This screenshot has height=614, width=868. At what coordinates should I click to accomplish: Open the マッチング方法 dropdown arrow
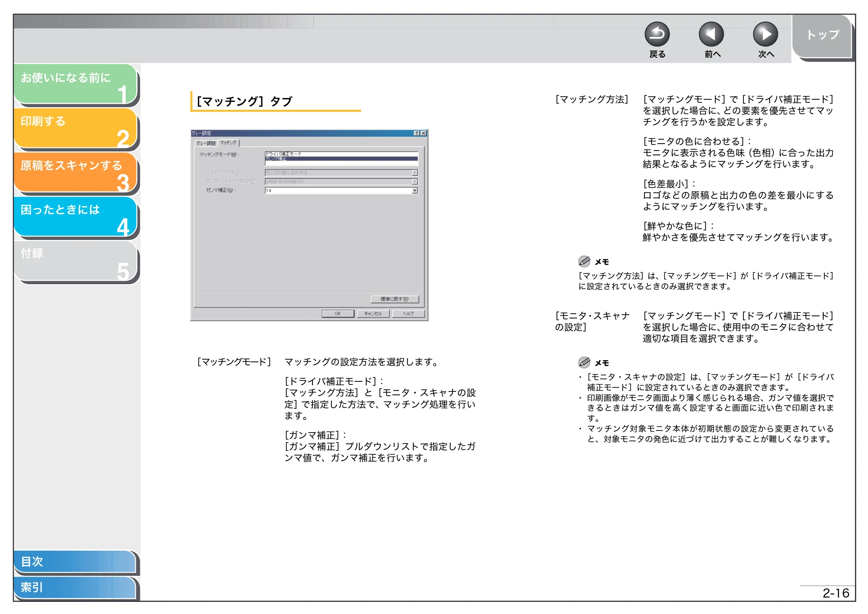415,173
